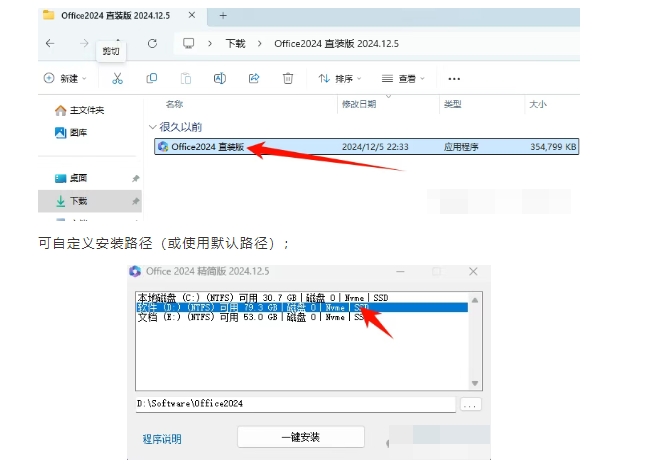Select the Office2024 直装版 2024.12.5 tab

115,16
